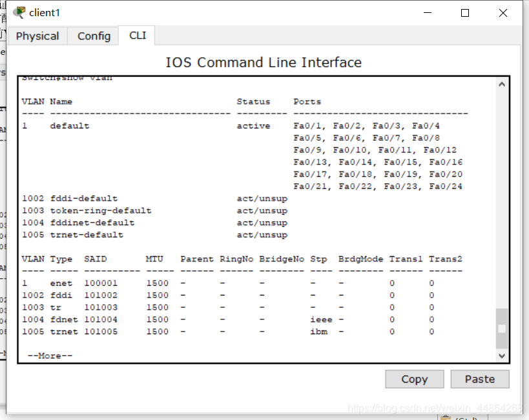Click the 'Trans2' column header

[x=445, y=259]
